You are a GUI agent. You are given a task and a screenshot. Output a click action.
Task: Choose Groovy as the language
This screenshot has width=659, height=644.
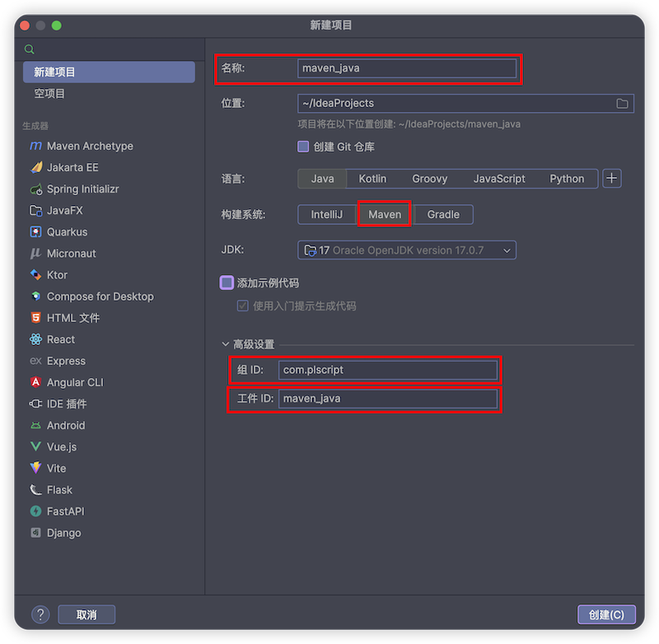(x=429, y=179)
